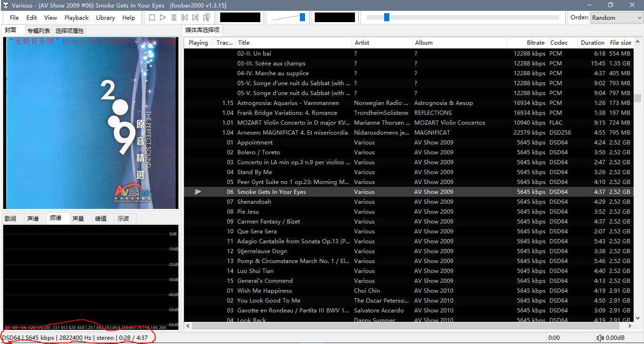Click the Random playback icon
The width and height of the screenshot is (644, 344).
coord(206,17)
